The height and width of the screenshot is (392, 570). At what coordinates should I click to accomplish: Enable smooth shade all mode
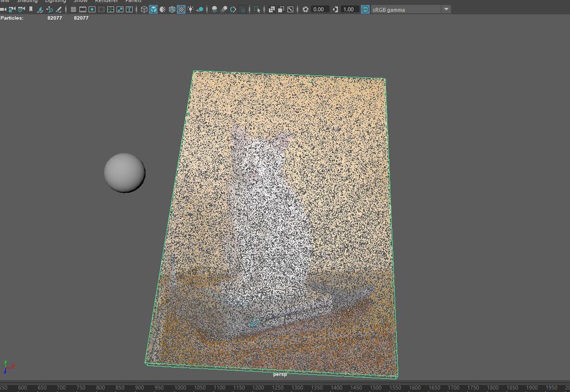[152, 9]
